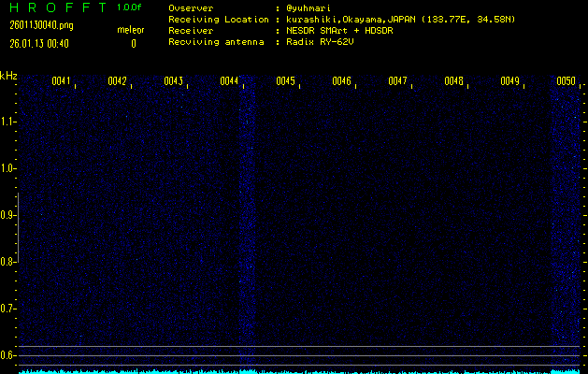Click the 0044 time marker
The image size is (588, 374).
pos(229,81)
